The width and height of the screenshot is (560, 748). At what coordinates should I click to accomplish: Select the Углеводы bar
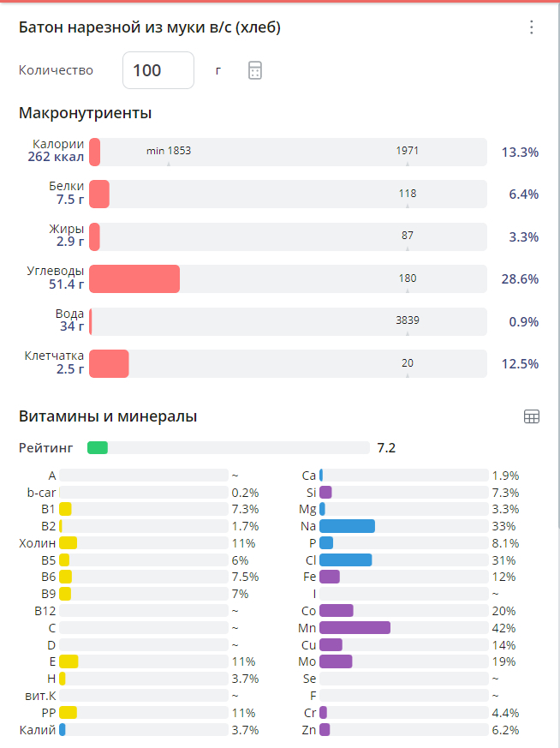point(288,279)
